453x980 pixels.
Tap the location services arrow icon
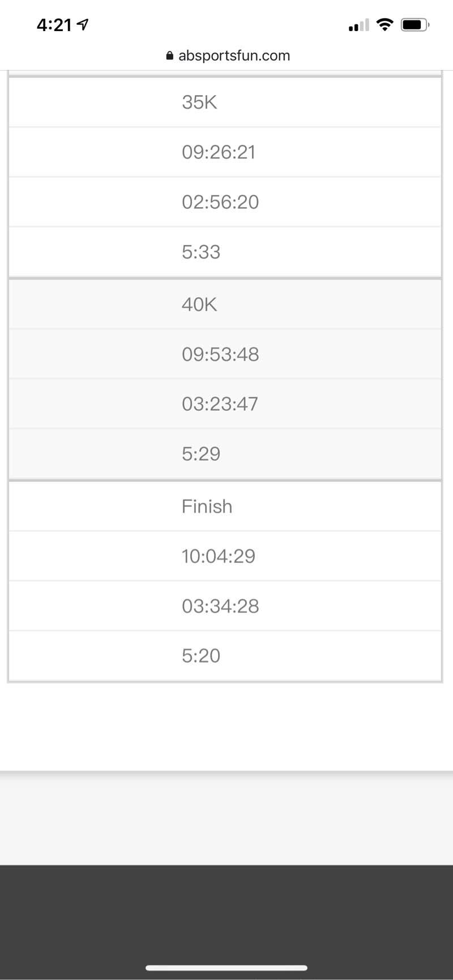pyautogui.click(x=83, y=24)
